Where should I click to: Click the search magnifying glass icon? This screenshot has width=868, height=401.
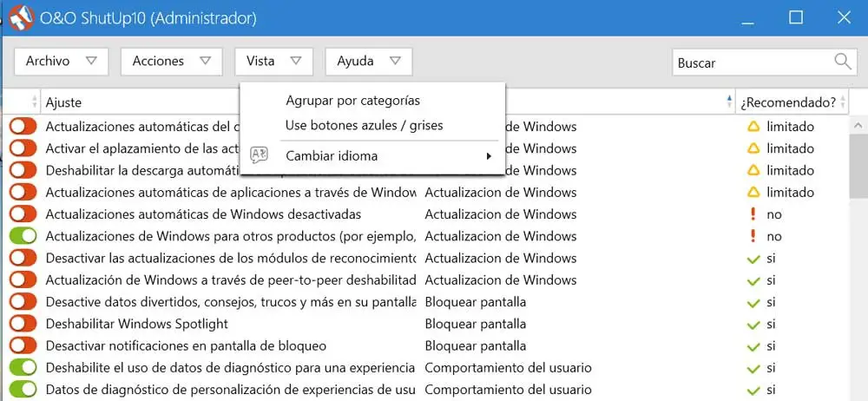coord(842,61)
